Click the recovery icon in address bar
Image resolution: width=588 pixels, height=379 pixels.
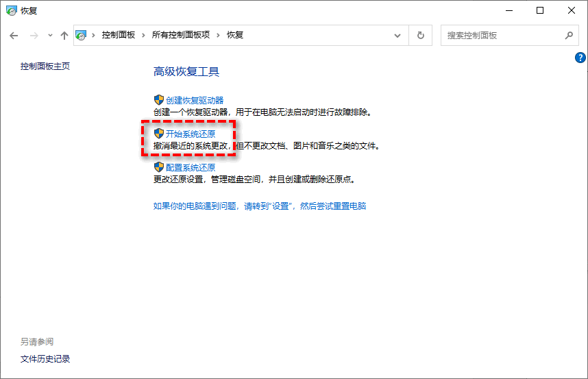point(82,35)
